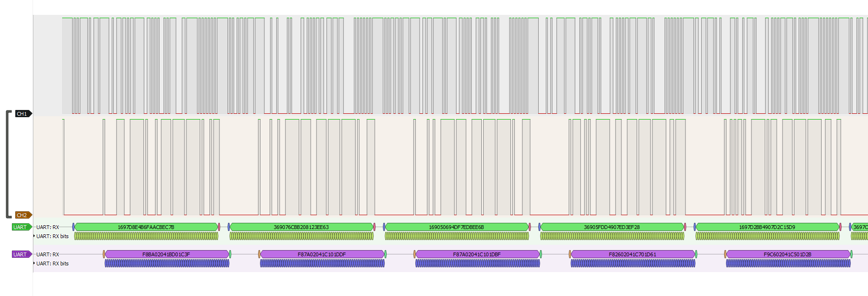
Task: Select the CH1 channel label tag
Action: click(x=23, y=114)
